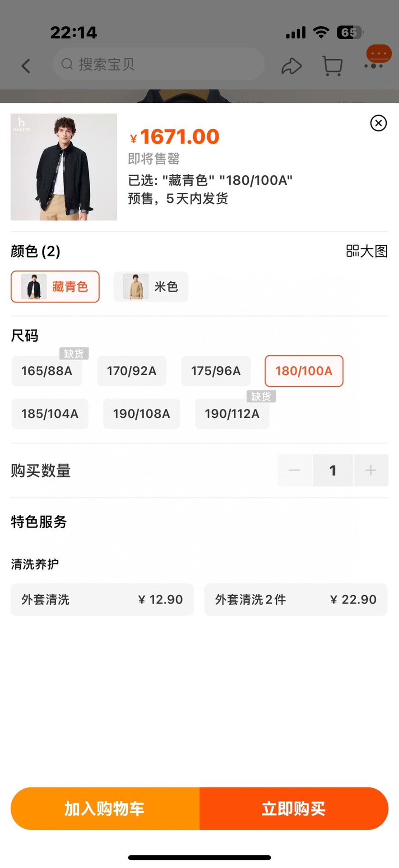399x868 pixels.
Task: Tap 立即购买 button
Action: [x=294, y=809]
